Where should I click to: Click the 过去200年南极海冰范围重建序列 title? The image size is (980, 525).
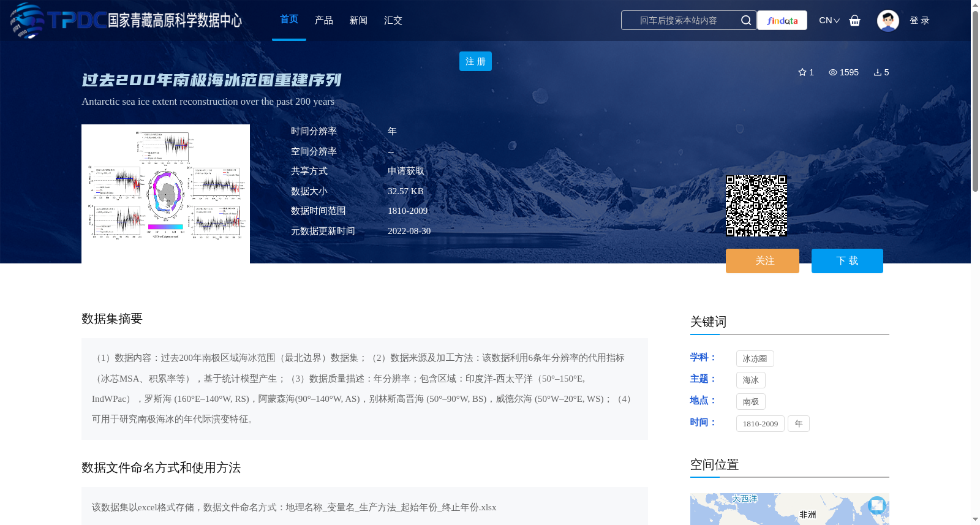pos(211,80)
